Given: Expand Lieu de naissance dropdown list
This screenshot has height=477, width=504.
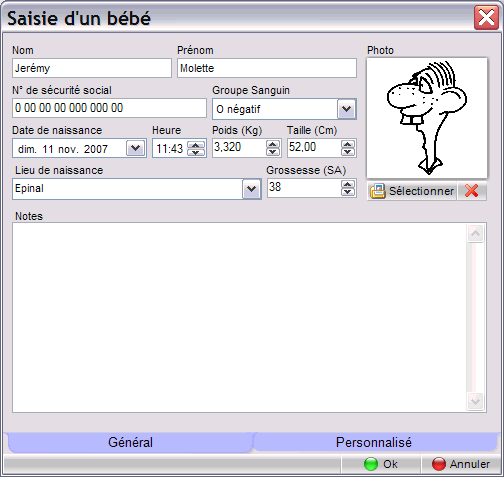Looking at the screenshot, I should point(251,189).
